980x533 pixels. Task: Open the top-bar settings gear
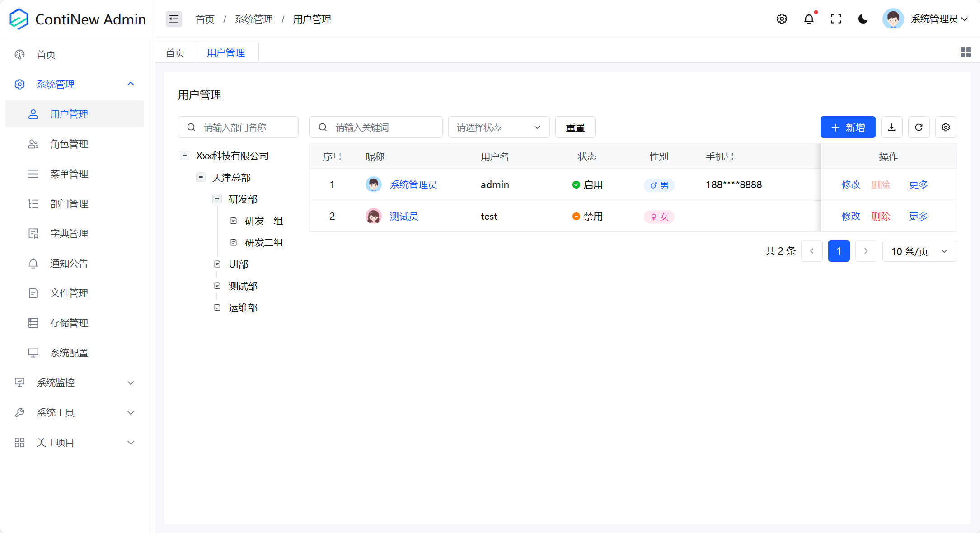point(782,19)
